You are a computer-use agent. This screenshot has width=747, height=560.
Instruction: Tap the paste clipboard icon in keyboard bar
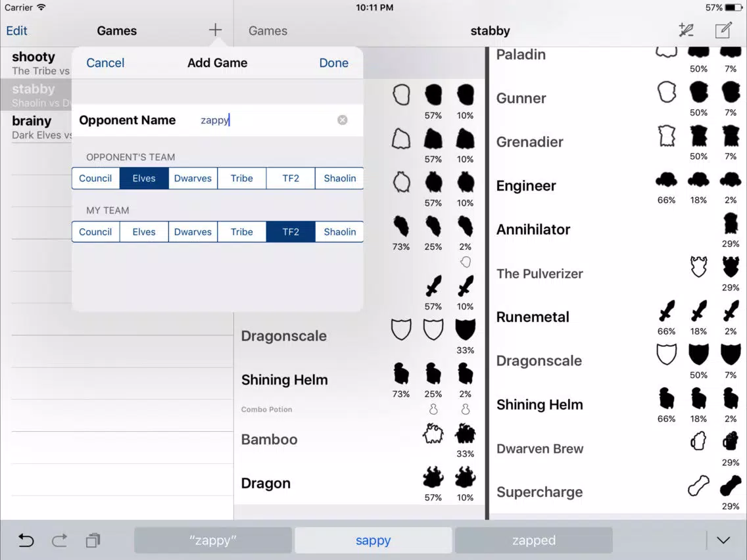point(93,540)
